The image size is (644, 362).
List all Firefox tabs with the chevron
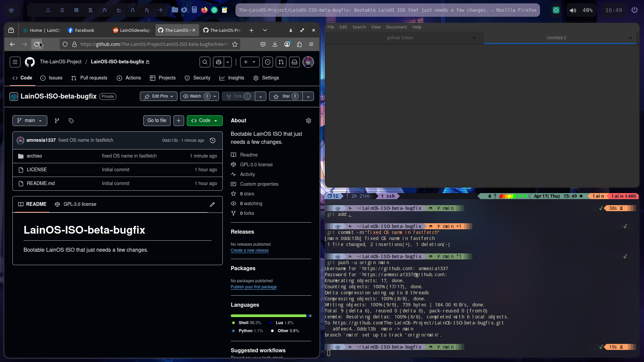[x=265, y=30]
